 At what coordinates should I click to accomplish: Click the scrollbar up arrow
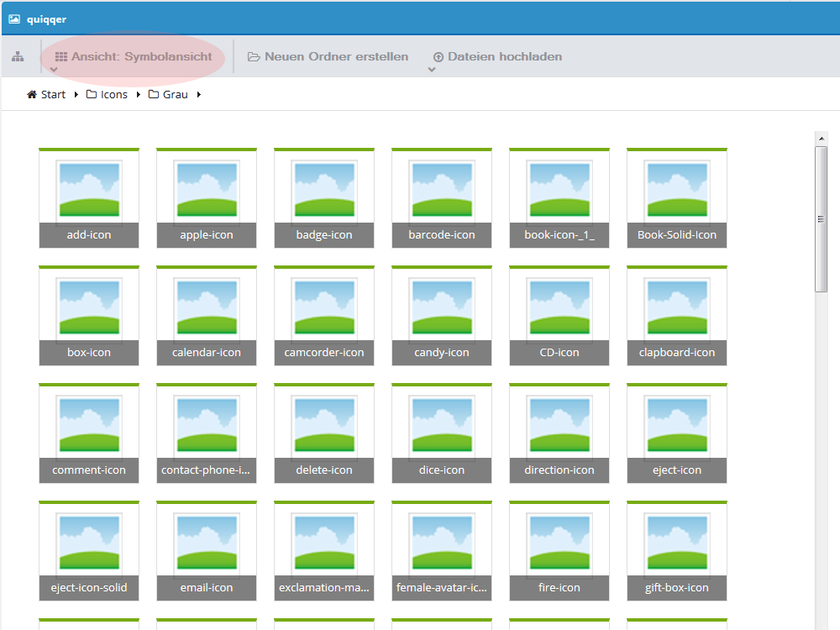pos(822,139)
